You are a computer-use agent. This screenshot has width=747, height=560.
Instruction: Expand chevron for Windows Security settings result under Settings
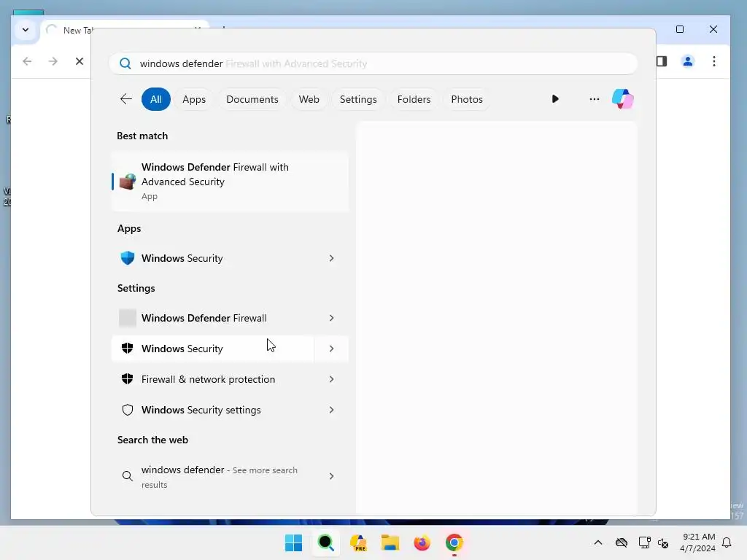(332, 349)
